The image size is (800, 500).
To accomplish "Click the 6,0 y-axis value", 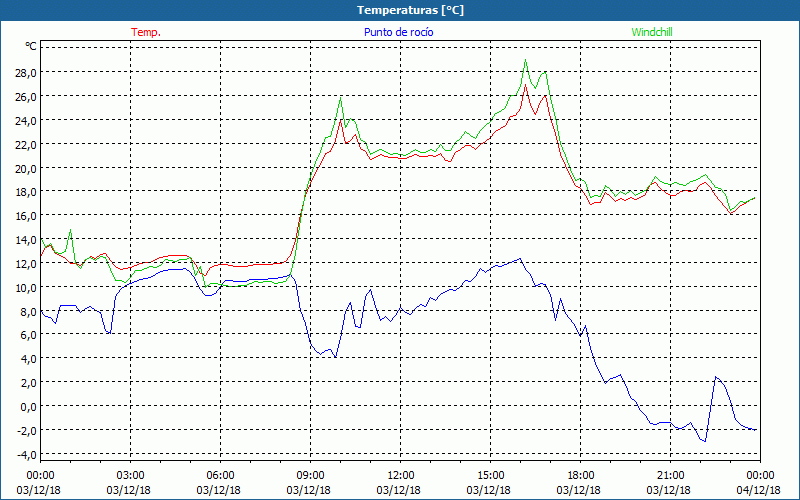I will pyautogui.click(x=28, y=335).
